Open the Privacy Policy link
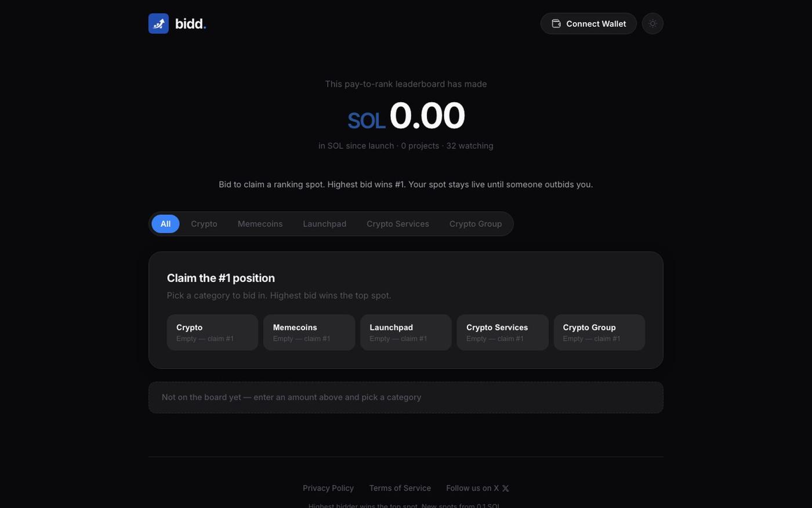This screenshot has width=812, height=508. (328, 488)
